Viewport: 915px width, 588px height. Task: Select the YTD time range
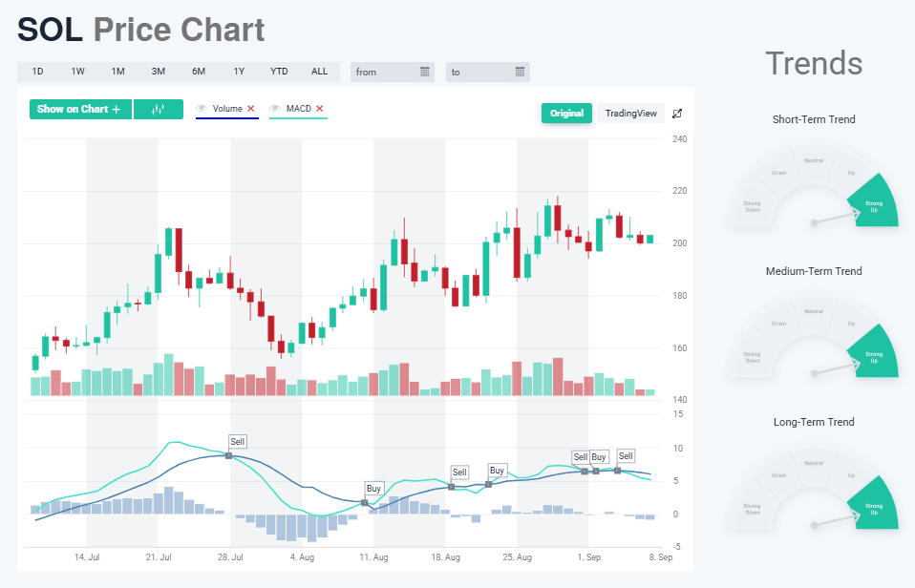click(279, 72)
